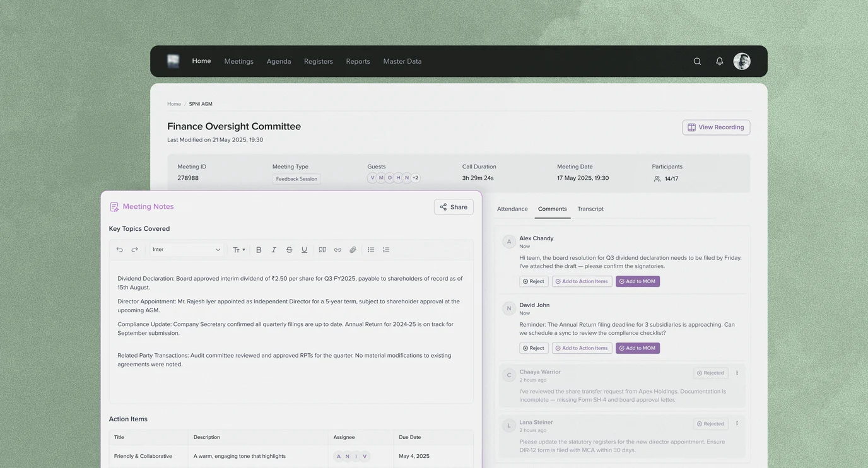
Task: Open more options for Chaaya Warrior comment
Action: (x=737, y=373)
